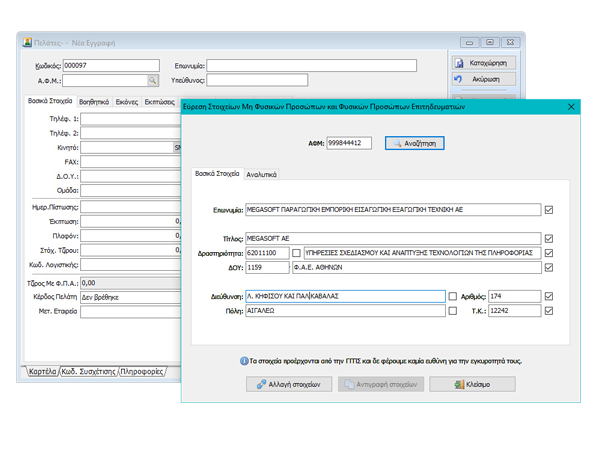Image resolution: width=600 pixels, height=460 pixels.
Task: Click ΔΟΥ name field Φ.Α.Ε. ΑΘΗΝΩΝ
Action: pos(417,268)
